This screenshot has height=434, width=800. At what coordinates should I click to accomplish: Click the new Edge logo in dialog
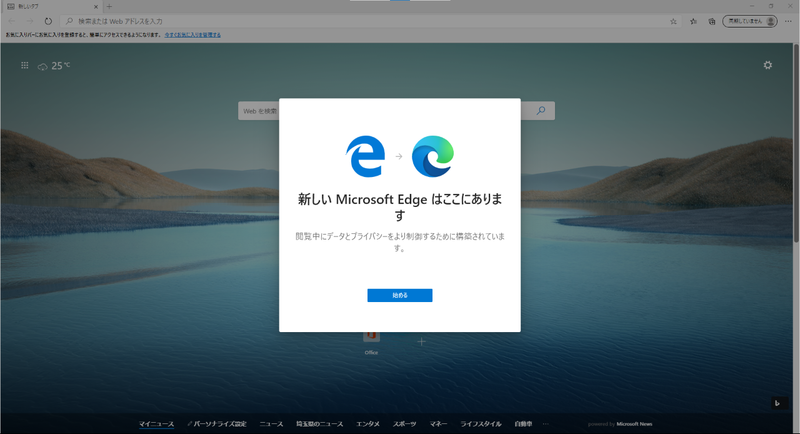point(433,156)
